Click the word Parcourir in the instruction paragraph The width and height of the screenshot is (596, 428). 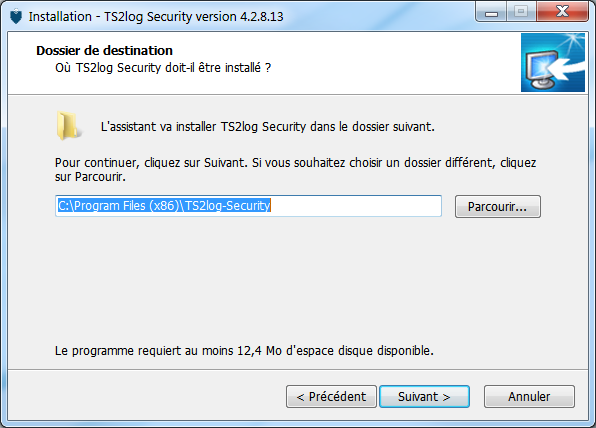coord(100,177)
